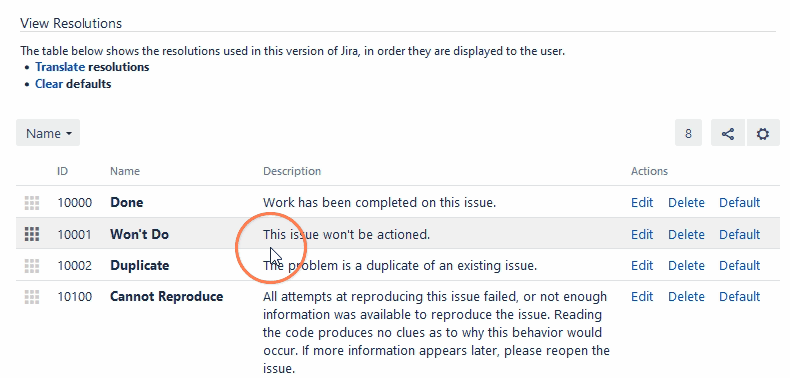The height and width of the screenshot is (378, 790).
Task: Open the gear settings icon
Action: [x=763, y=134]
